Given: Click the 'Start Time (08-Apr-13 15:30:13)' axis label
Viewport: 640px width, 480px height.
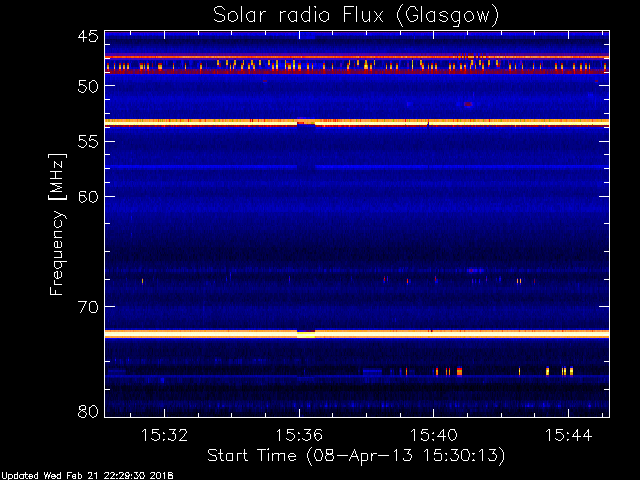Looking at the screenshot, I should (356, 456).
